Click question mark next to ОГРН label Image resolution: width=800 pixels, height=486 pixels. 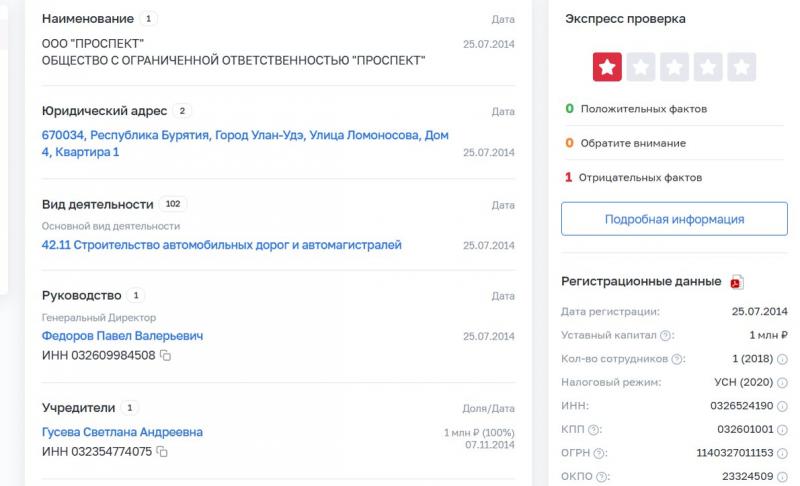pos(599,453)
